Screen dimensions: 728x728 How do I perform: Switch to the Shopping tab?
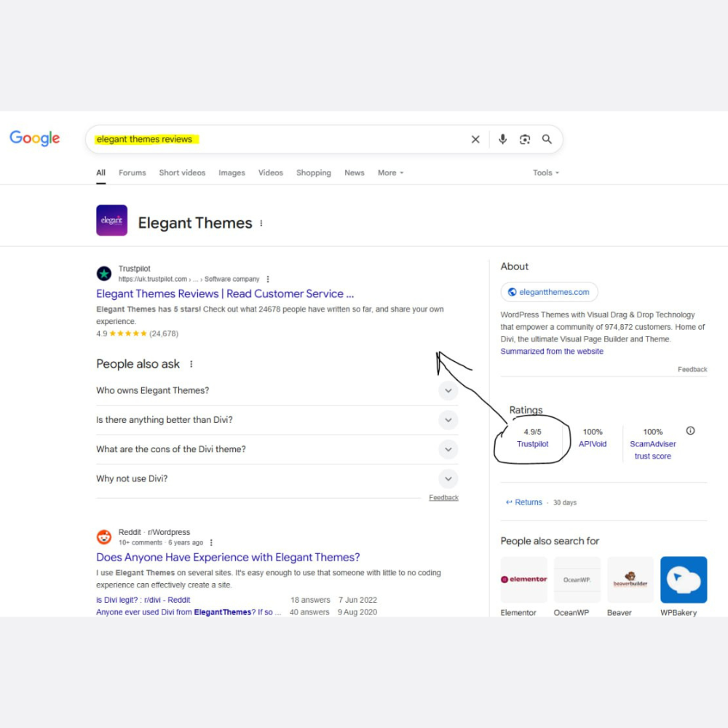pyautogui.click(x=314, y=173)
